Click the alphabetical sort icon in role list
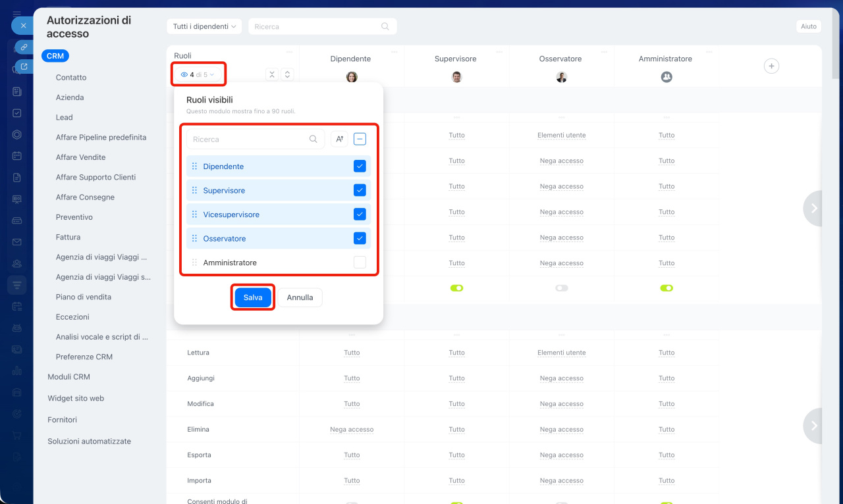Screen dimensions: 843x504 pyautogui.click(x=339, y=139)
